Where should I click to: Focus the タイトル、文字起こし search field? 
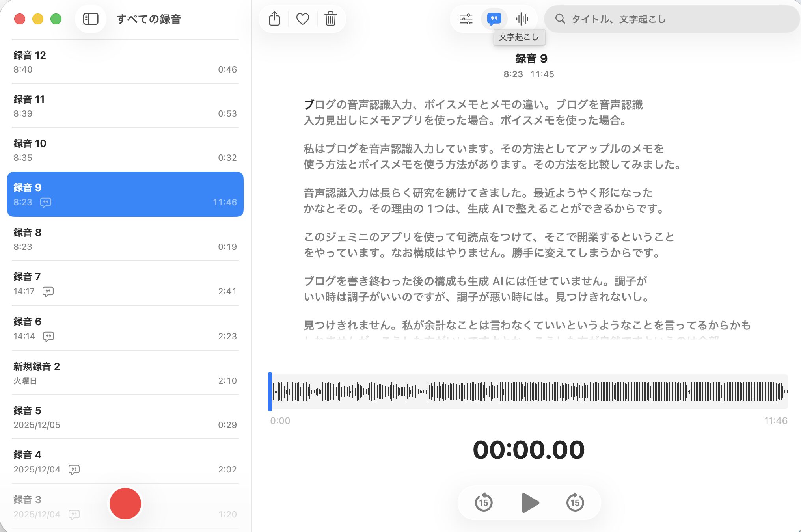[670, 19]
